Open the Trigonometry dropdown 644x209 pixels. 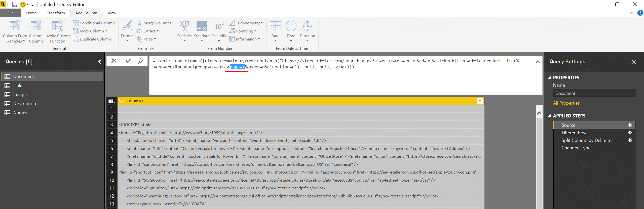coord(246,23)
